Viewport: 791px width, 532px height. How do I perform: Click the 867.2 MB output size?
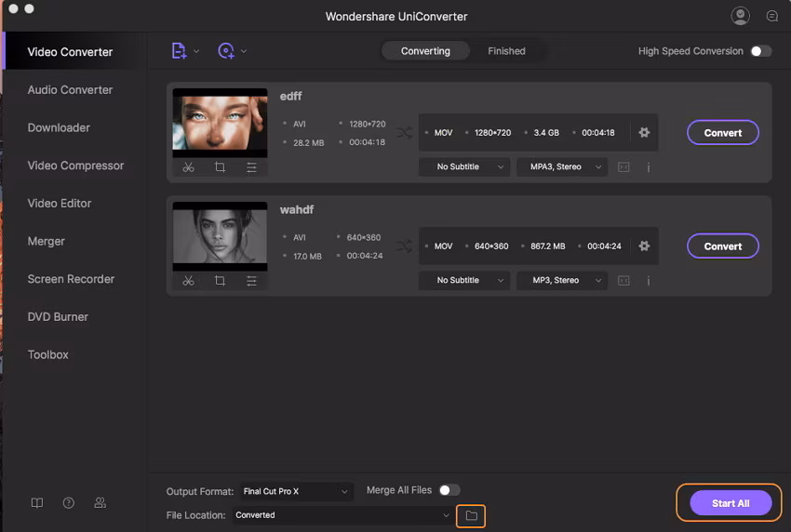point(548,246)
